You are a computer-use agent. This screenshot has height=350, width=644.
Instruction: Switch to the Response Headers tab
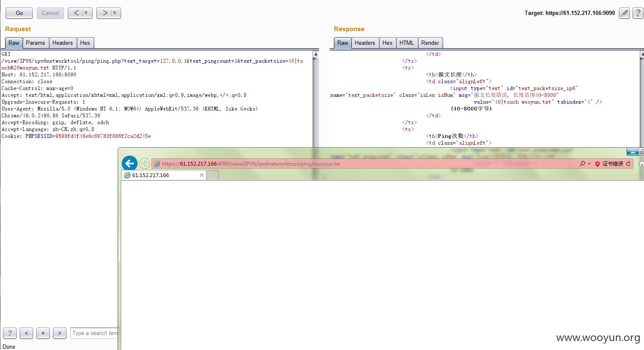tap(365, 43)
